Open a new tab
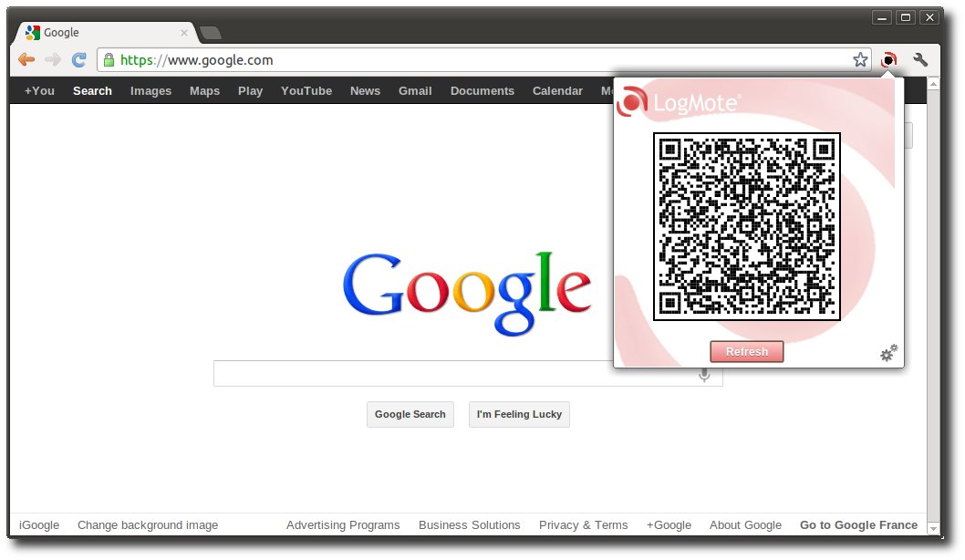Viewport: 965px width, 560px height. pos(211,33)
